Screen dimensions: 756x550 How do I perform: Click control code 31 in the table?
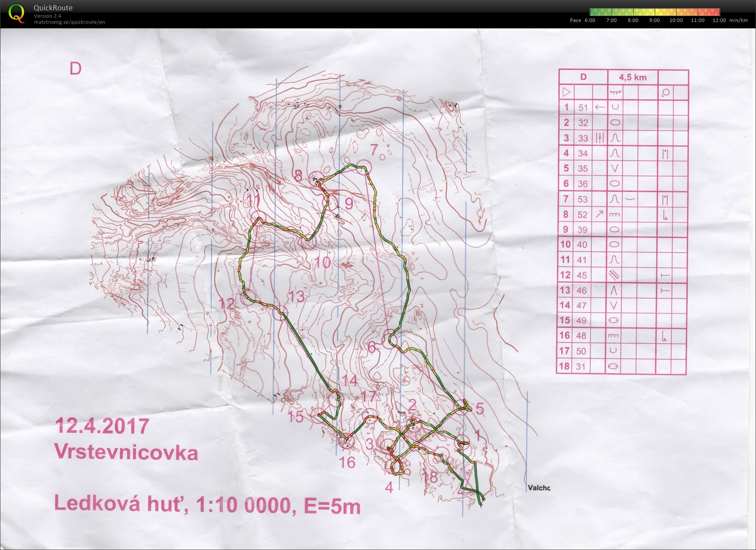pos(581,366)
